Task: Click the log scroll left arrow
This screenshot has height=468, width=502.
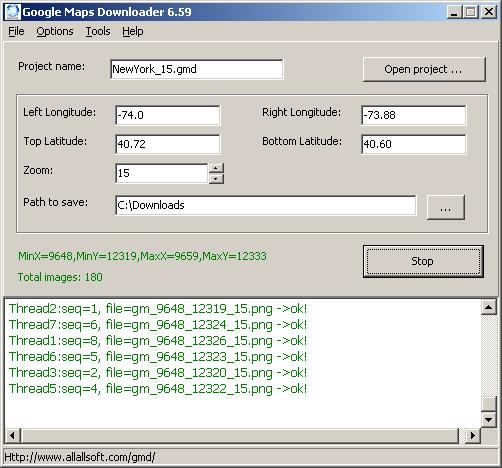Action: point(12,435)
